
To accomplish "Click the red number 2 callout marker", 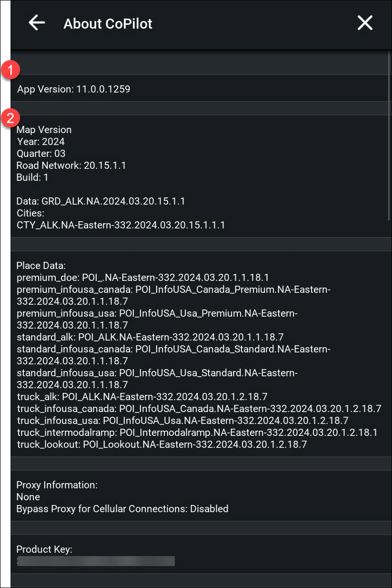I will tap(10, 117).
